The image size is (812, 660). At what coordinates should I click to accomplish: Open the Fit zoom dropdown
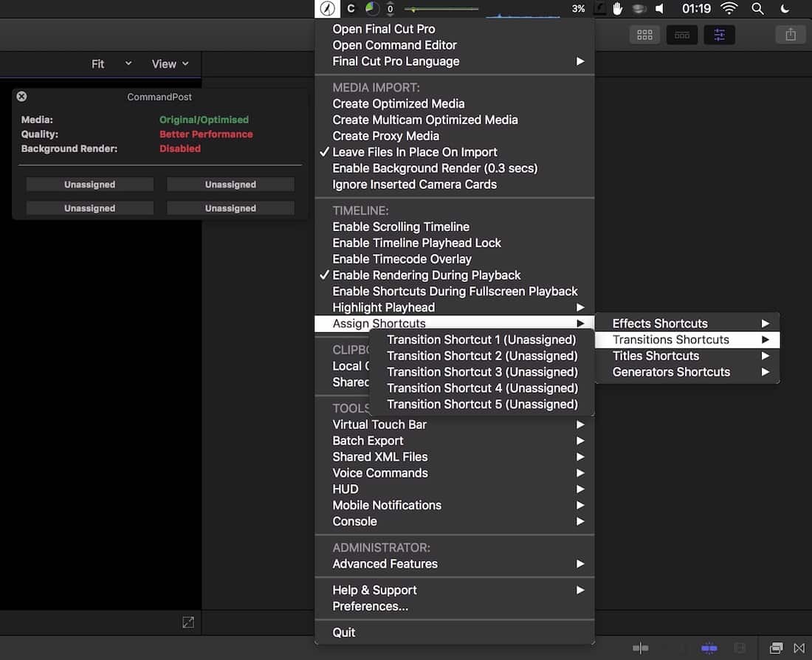coord(111,63)
